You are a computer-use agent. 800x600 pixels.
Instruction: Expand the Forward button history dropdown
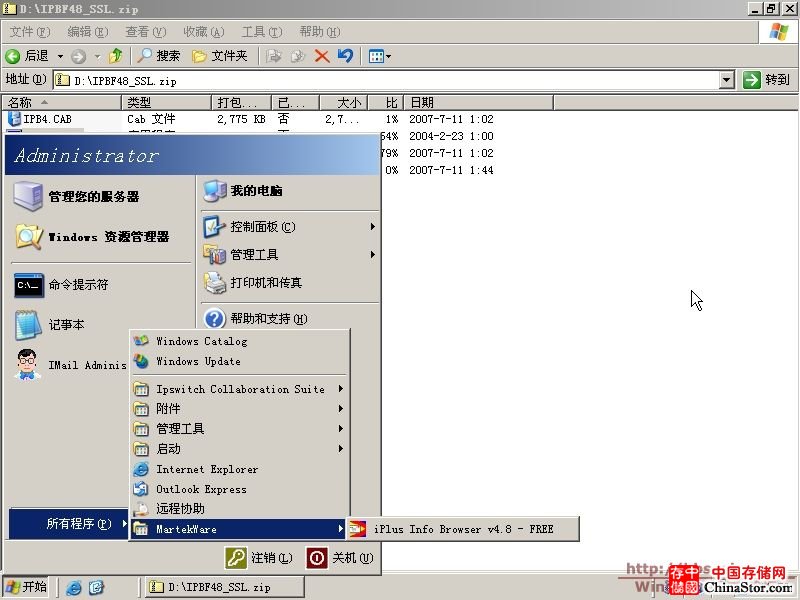pos(97,56)
